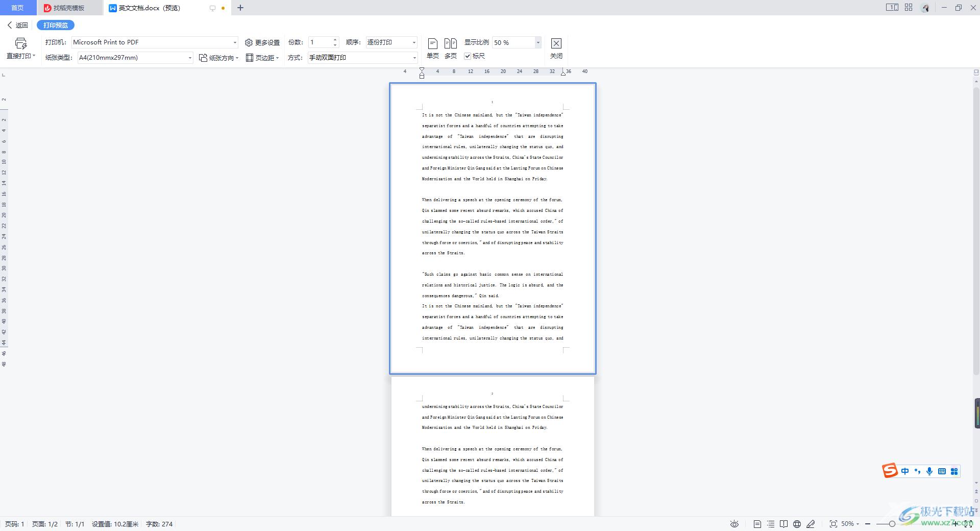Click Sogou punctuation toggle icon
The width and height of the screenshot is (980, 531).
point(917,471)
